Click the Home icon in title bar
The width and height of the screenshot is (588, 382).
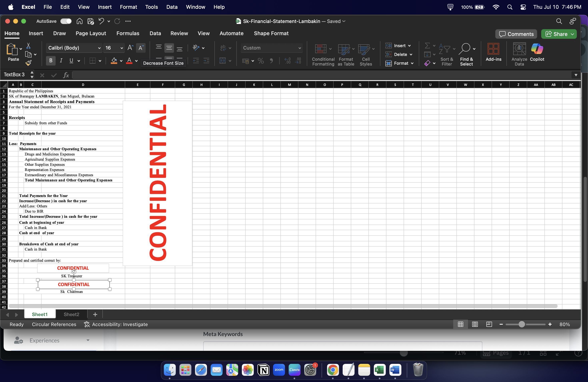click(x=79, y=21)
